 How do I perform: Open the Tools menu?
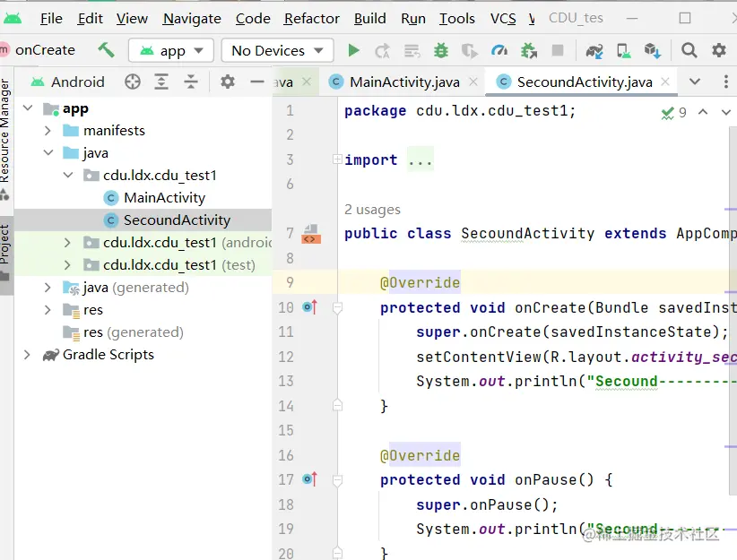coord(457,18)
